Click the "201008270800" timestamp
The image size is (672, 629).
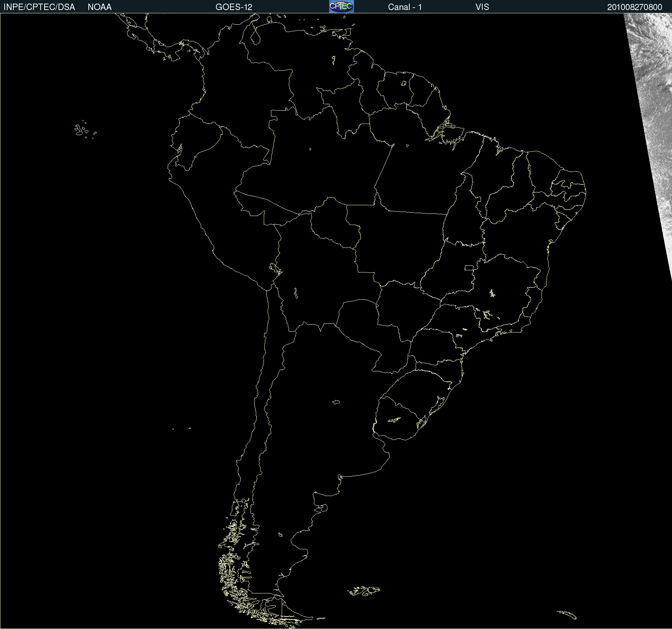pyautogui.click(x=635, y=7)
